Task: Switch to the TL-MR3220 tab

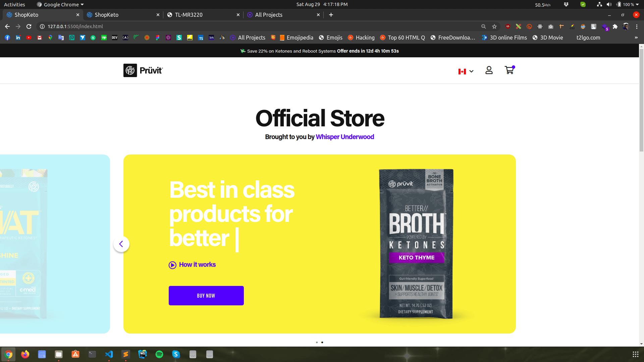Action: tap(188, 15)
